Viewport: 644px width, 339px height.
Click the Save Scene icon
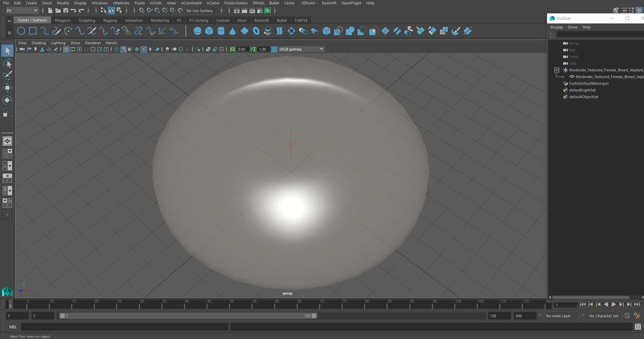coord(66,11)
